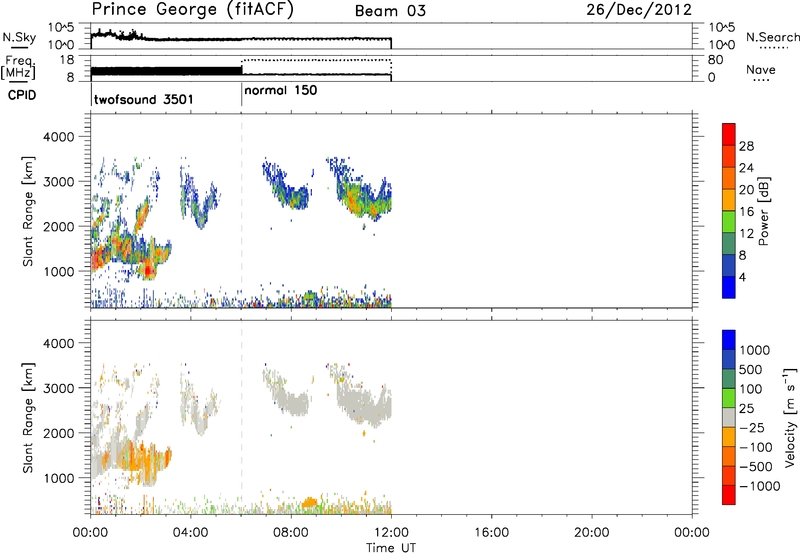Click the 'twofsound 3501' CPID label
Viewport: 800px width, 554px height.
point(144,99)
